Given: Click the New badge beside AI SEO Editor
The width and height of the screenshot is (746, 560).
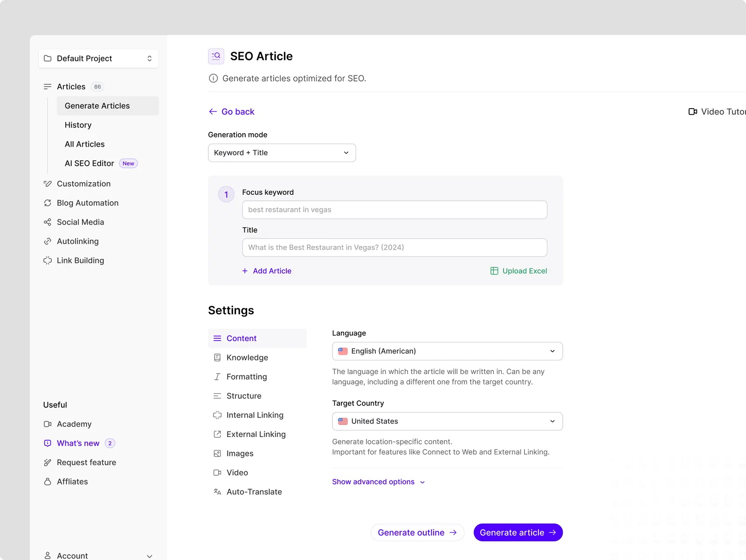Looking at the screenshot, I should click(128, 164).
